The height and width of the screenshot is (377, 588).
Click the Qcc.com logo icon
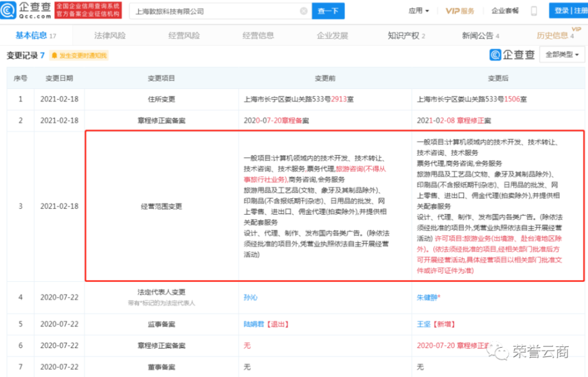point(8,10)
